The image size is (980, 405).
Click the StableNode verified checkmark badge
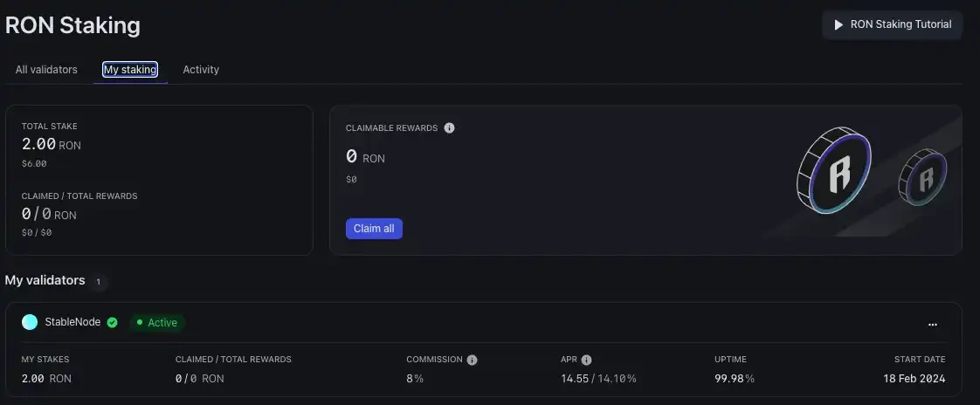tap(113, 322)
